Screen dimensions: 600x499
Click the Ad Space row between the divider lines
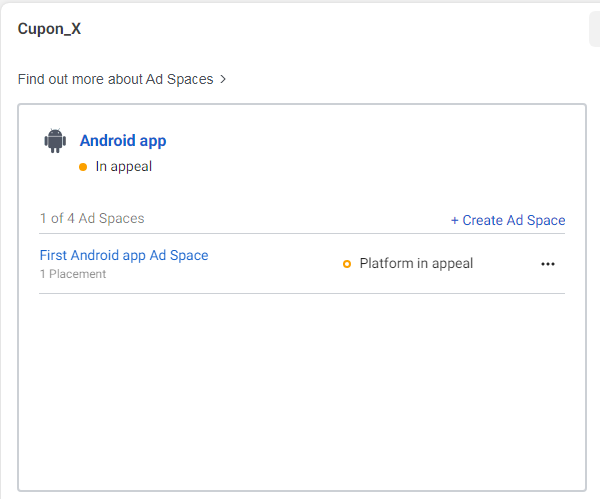[302, 264]
